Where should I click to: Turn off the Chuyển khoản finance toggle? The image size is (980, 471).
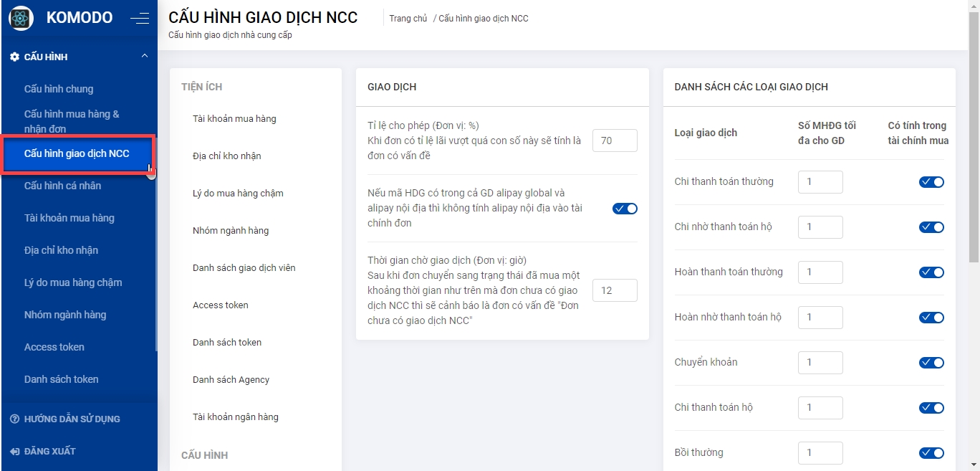[931, 363]
